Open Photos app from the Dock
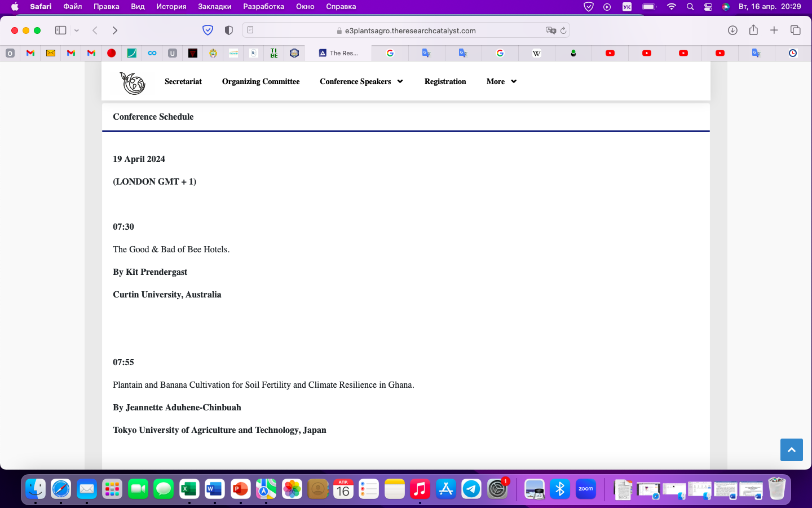Screen dimensions: 812x508 [x=292, y=489]
